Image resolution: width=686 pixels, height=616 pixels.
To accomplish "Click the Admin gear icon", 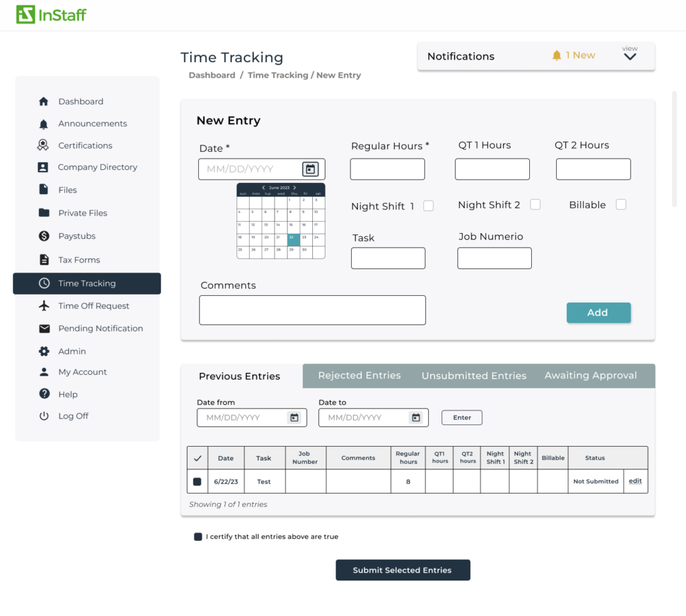I will tap(44, 352).
